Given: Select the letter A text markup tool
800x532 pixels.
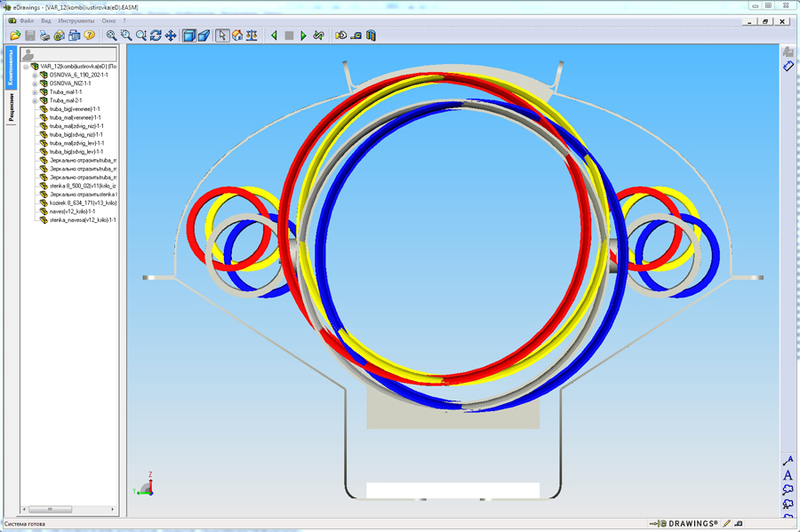Looking at the screenshot, I should point(788,475).
